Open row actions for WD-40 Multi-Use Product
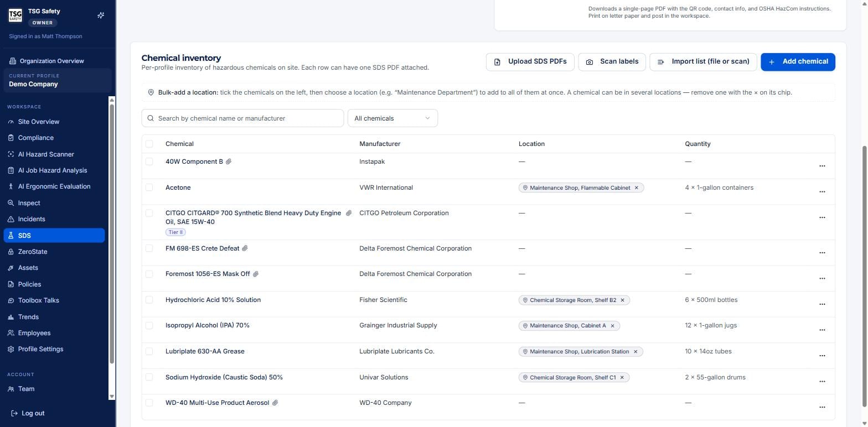 [x=822, y=407]
